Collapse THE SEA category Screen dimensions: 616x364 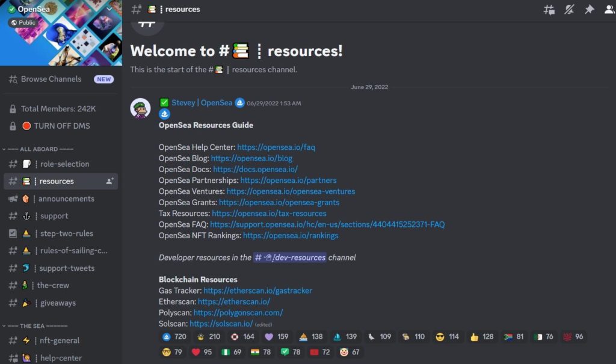click(35, 326)
